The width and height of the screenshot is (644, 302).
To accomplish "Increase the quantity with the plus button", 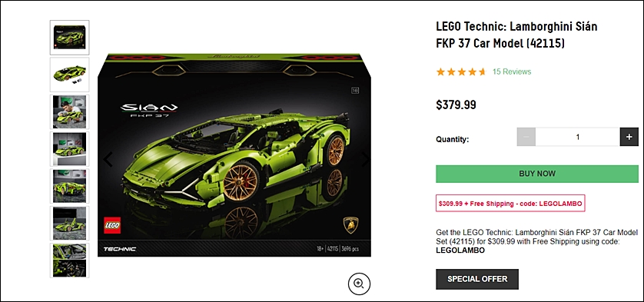I will (x=629, y=137).
